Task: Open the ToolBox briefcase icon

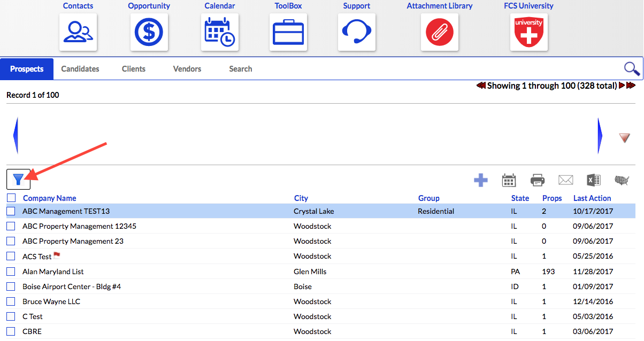Action: click(288, 32)
